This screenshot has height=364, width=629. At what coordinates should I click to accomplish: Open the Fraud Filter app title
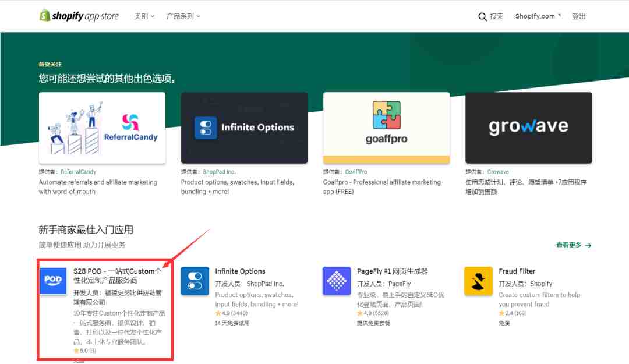[x=517, y=271]
